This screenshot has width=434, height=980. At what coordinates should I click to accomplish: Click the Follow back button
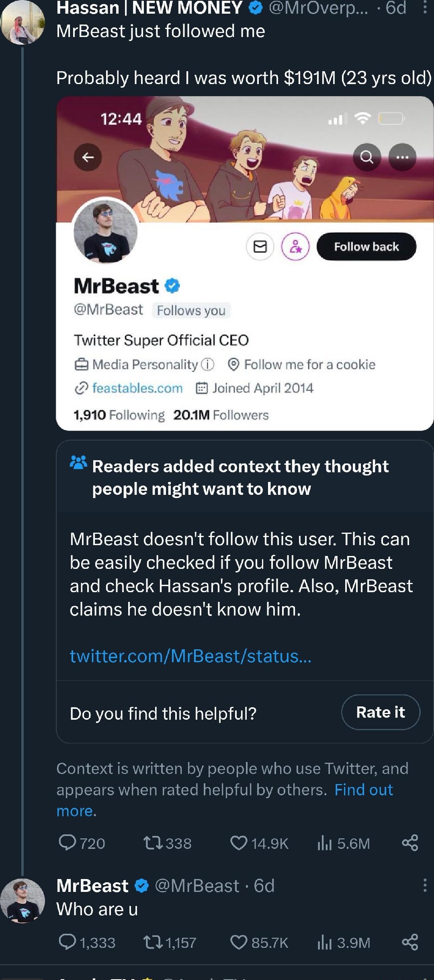point(366,247)
